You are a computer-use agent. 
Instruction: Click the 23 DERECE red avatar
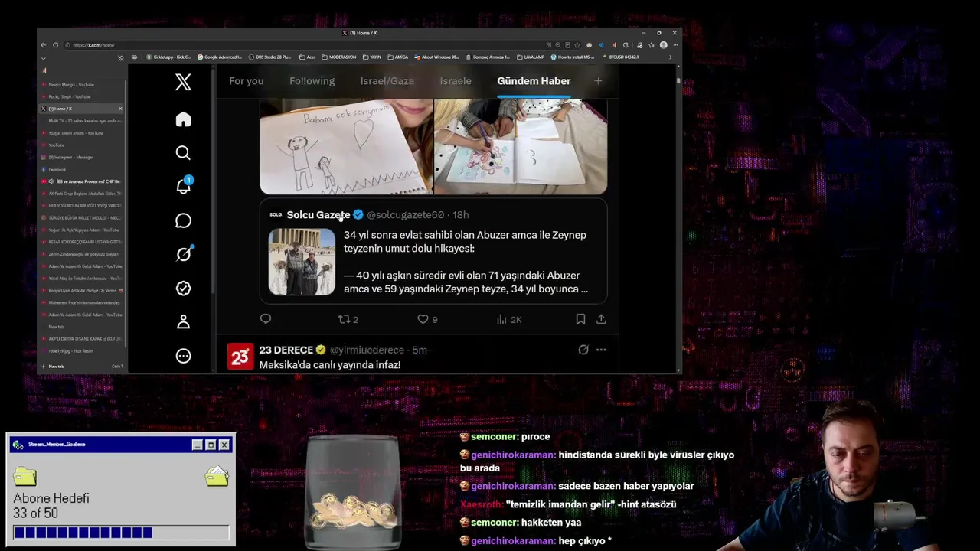point(240,357)
